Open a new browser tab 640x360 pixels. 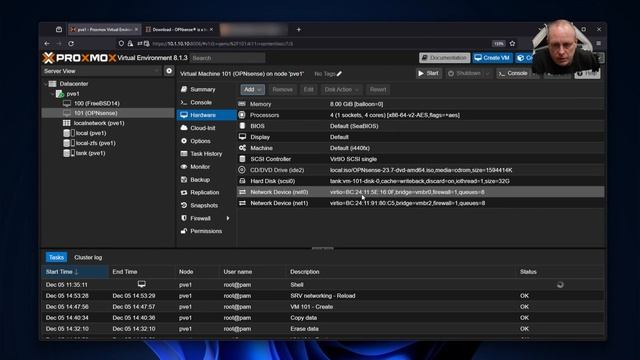pyautogui.click(x=299, y=29)
